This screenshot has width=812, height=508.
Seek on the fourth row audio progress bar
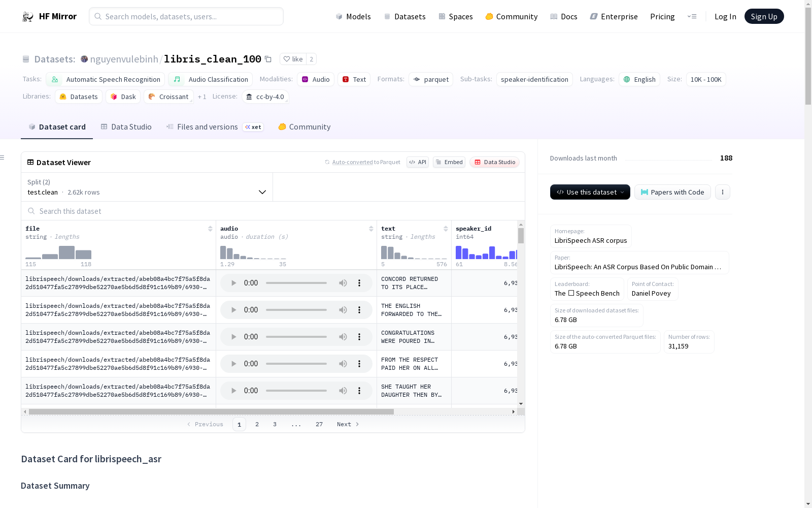coord(296,364)
